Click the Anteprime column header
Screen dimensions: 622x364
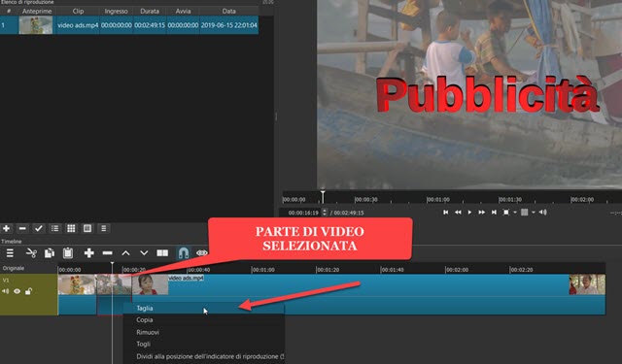click(37, 11)
